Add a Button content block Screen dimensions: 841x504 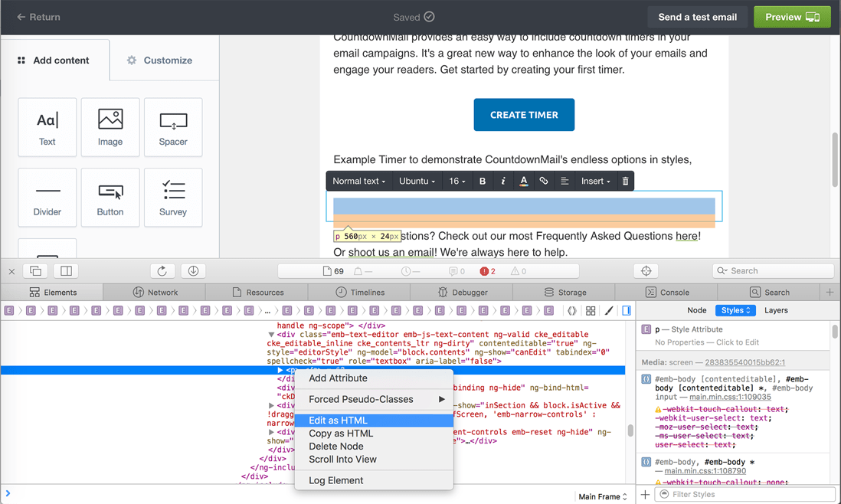pos(110,198)
